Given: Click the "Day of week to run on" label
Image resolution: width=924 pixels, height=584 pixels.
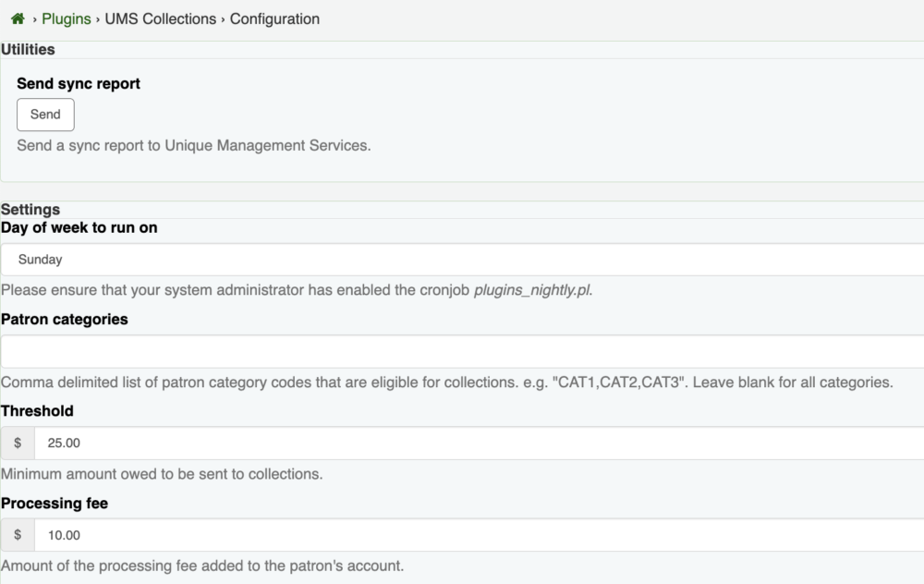Looking at the screenshot, I should pos(79,227).
